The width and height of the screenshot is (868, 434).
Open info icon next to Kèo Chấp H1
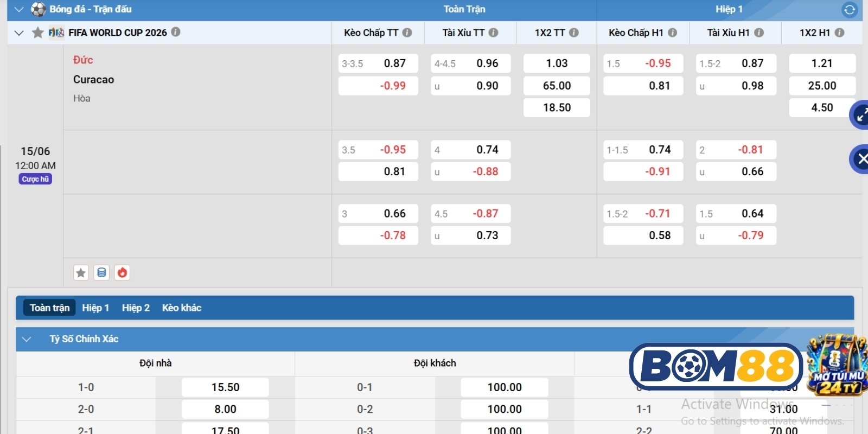tap(672, 33)
